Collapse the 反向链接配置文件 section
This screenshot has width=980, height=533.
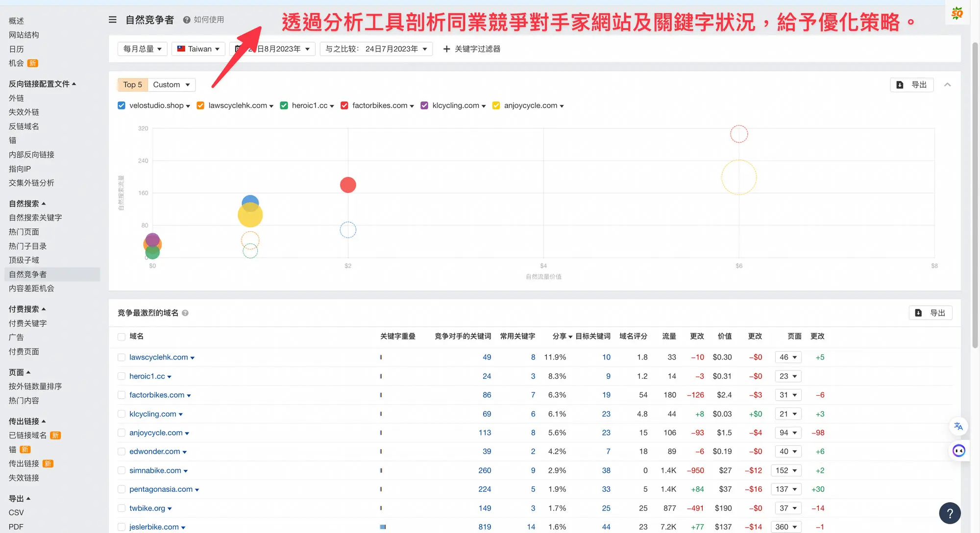[42, 84]
